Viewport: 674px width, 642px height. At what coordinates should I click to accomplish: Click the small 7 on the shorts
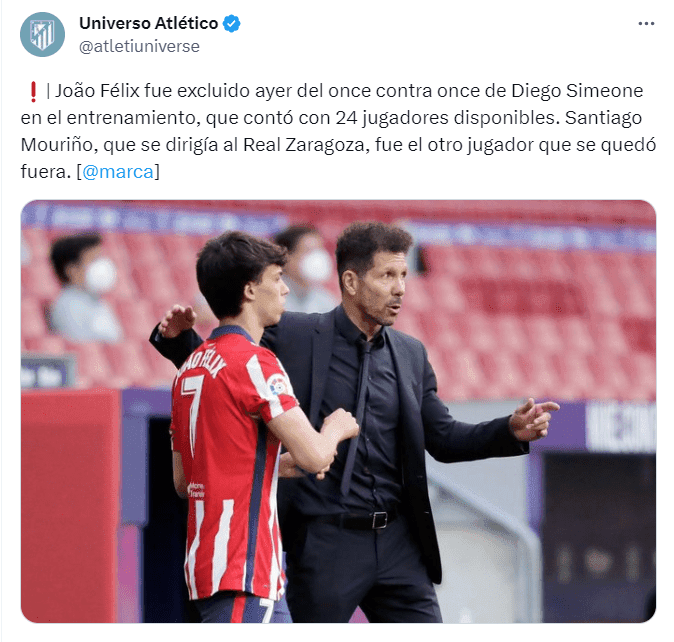[x=267, y=610]
